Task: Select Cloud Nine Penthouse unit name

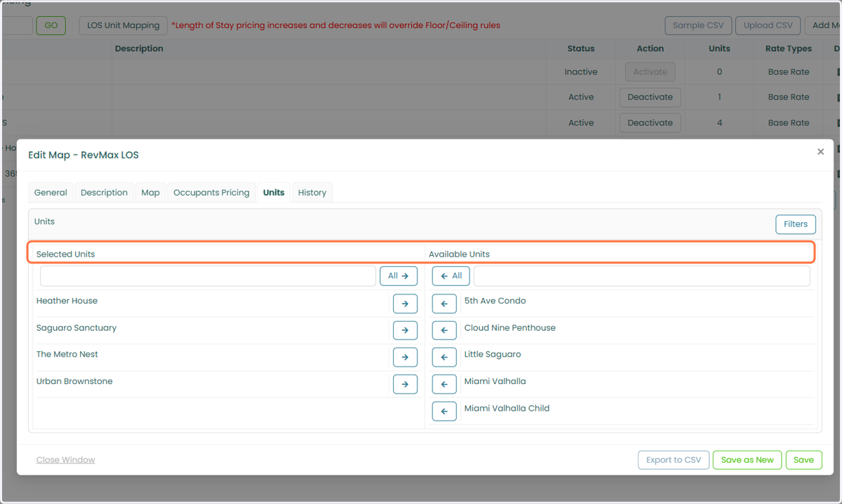Action: 509,328
